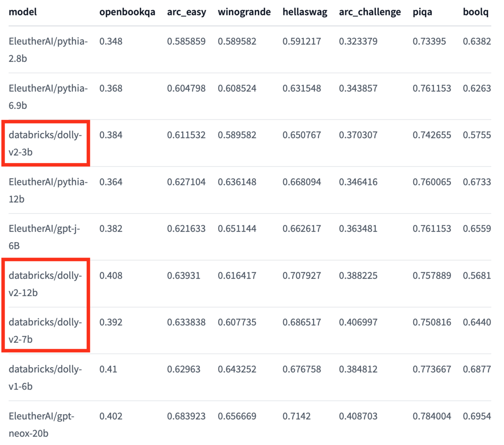Viewport: 504px width, 445px height.
Task: Click arc_challenge value 0.323379
Action: [358, 41]
